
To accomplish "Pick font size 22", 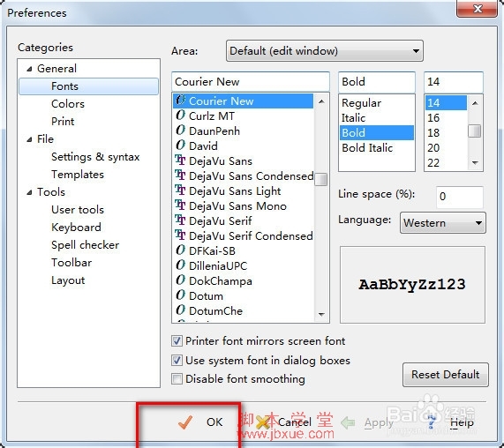I will 446,163.
